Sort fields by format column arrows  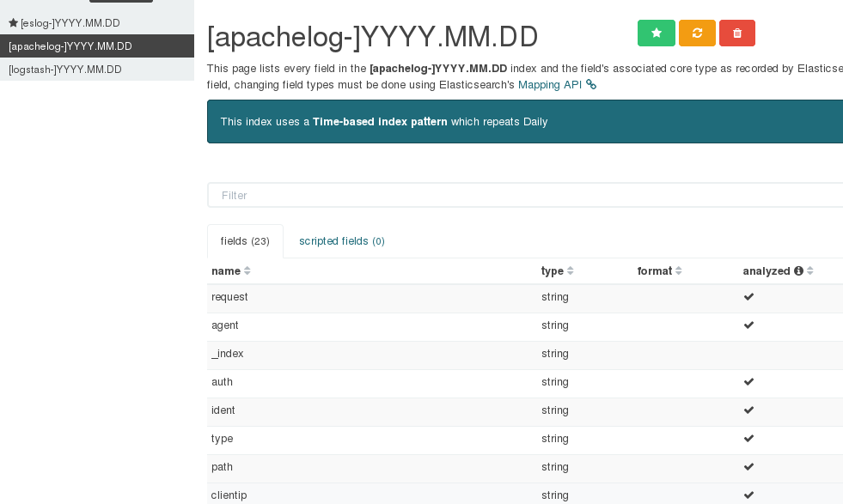point(679,270)
